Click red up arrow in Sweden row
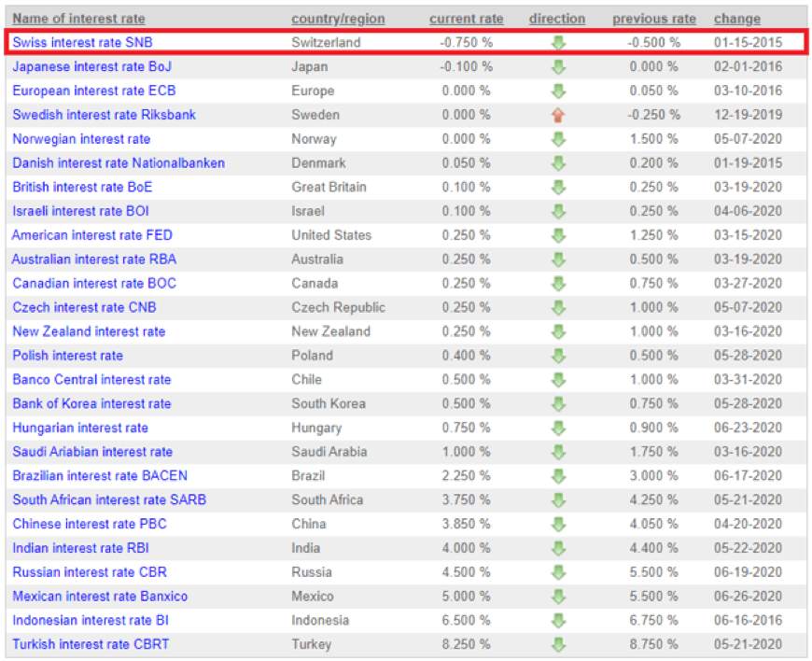Viewport: 812px width, 661px height. (558, 115)
